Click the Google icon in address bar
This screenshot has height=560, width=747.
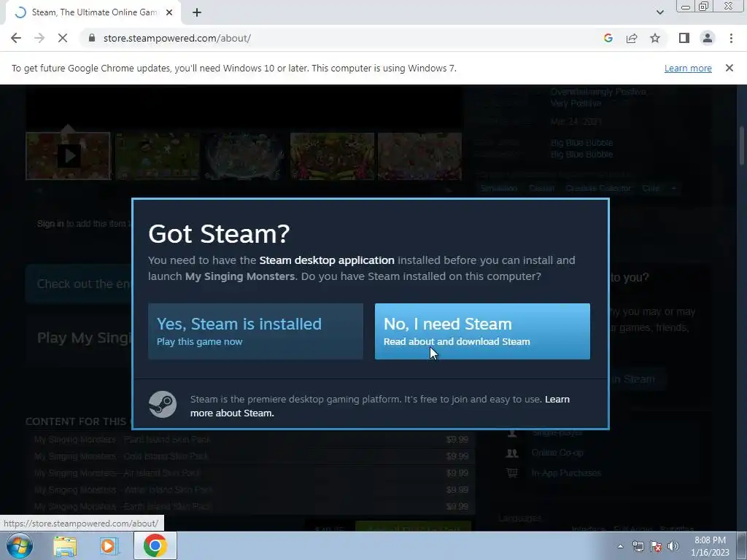608,38
